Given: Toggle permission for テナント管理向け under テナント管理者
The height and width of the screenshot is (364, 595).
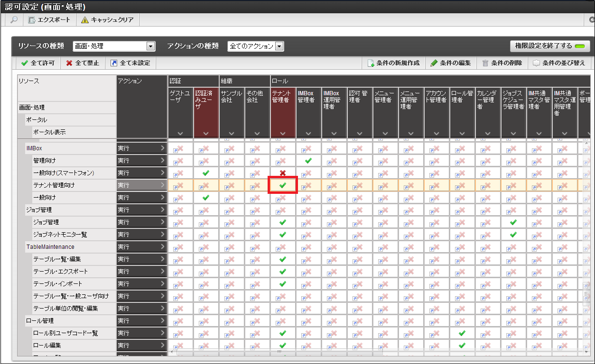Looking at the screenshot, I should pyautogui.click(x=283, y=185).
